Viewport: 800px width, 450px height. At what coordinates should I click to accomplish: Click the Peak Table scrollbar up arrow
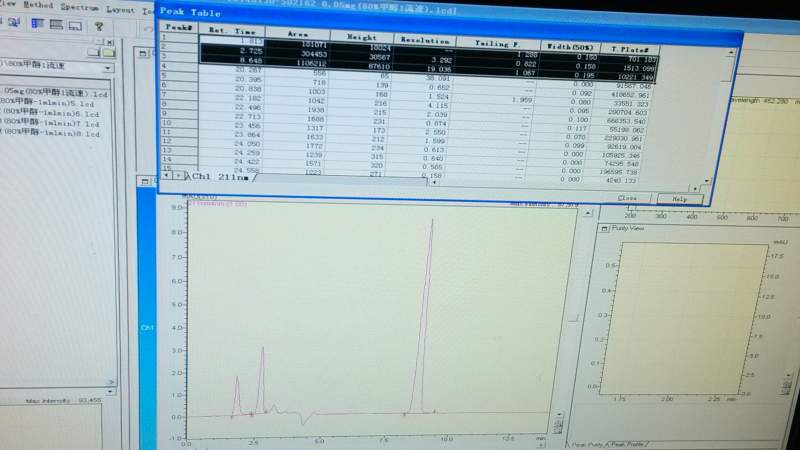[x=731, y=53]
